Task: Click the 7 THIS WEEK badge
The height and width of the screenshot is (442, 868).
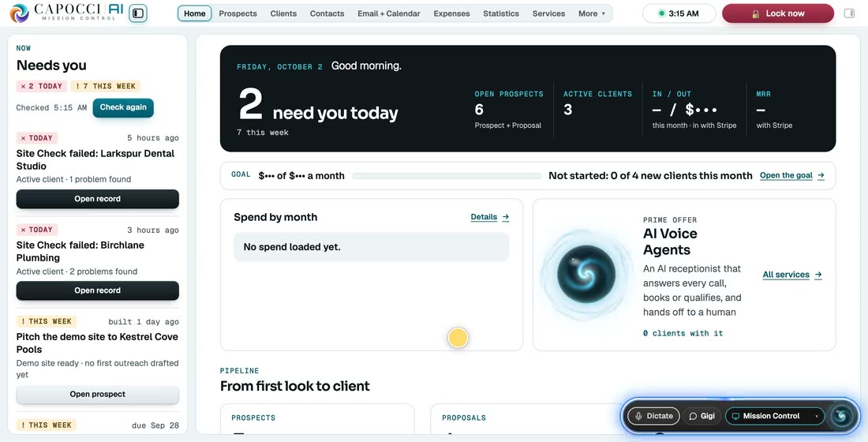Action: click(106, 86)
